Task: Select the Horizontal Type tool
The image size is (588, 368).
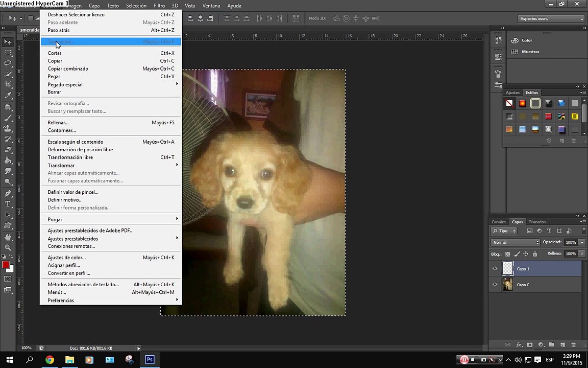Action: (x=8, y=204)
